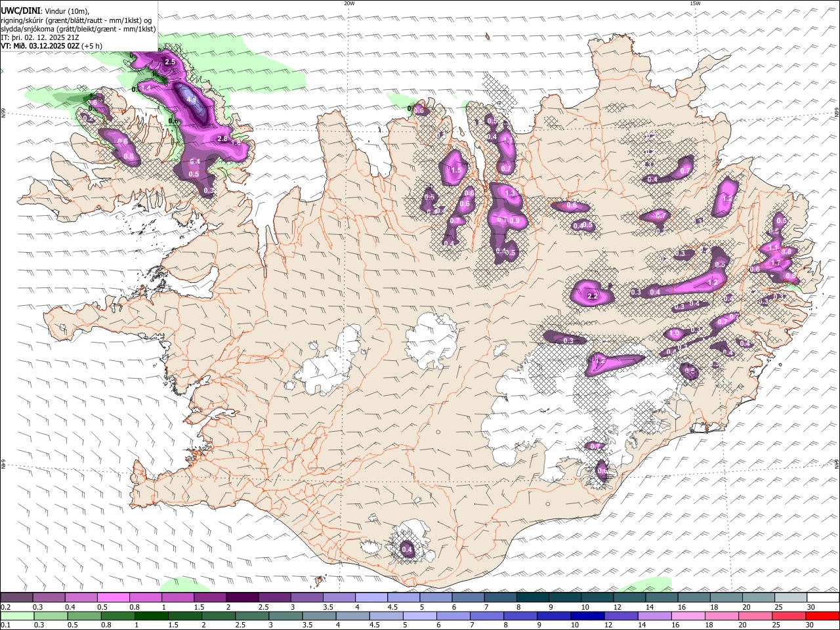Pick upper legend swatch labeled 2
This screenshot has width=840, height=630.
click(242, 597)
